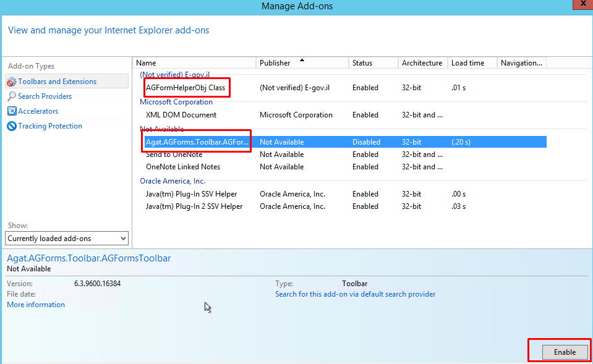
Task: Click the version number 6.3.9600.16384
Action: (x=97, y=284)
